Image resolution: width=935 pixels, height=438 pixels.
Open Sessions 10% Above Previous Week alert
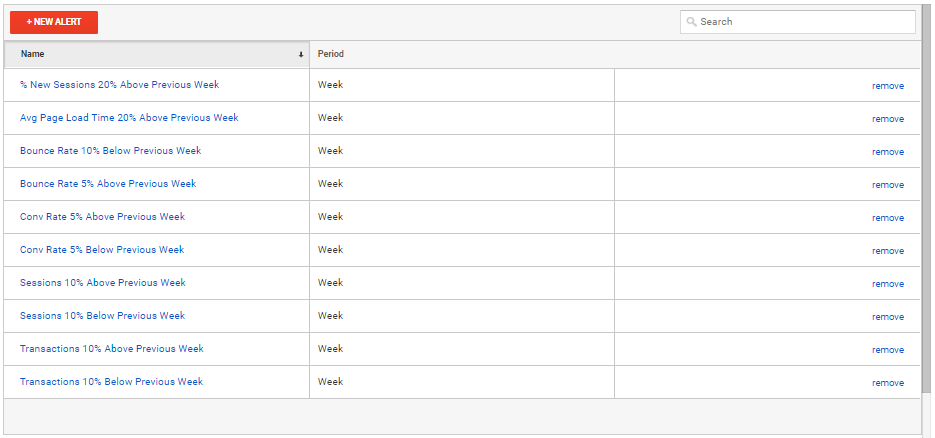tap(103, 282)
